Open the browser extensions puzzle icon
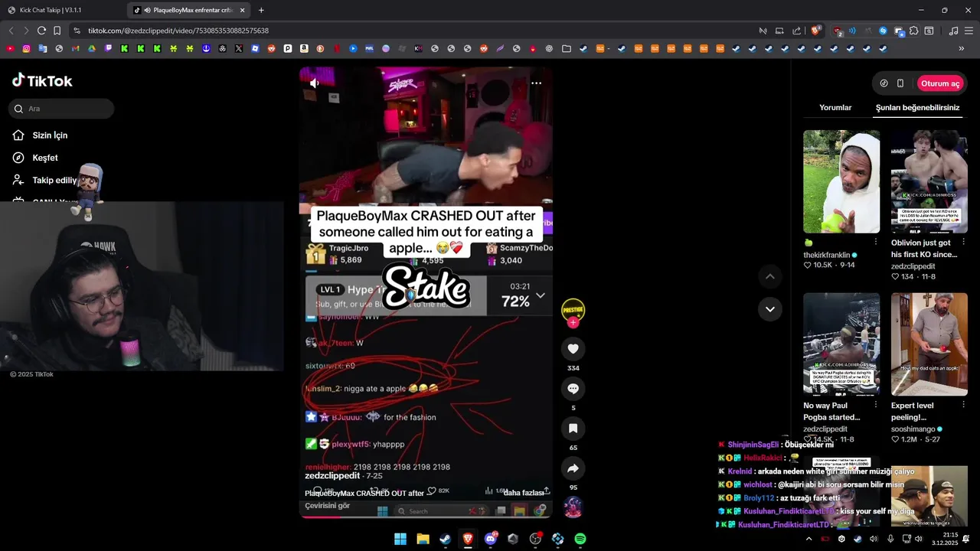 pyautogui.click(x=913, y=31)
